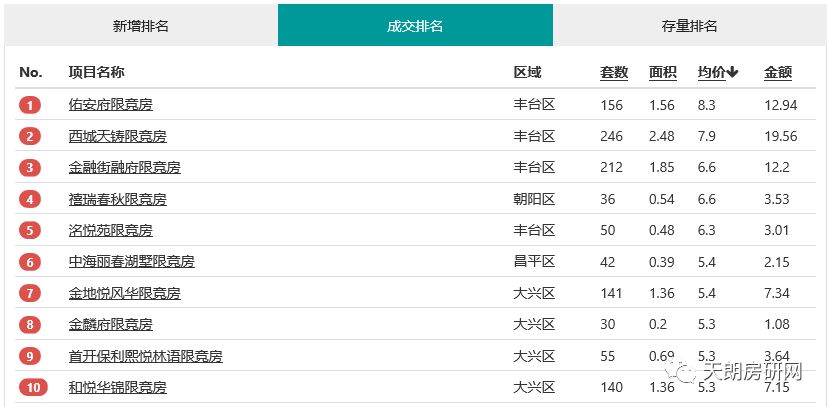Open the 佑安府限竞房 project link

[x=110, y=105]
